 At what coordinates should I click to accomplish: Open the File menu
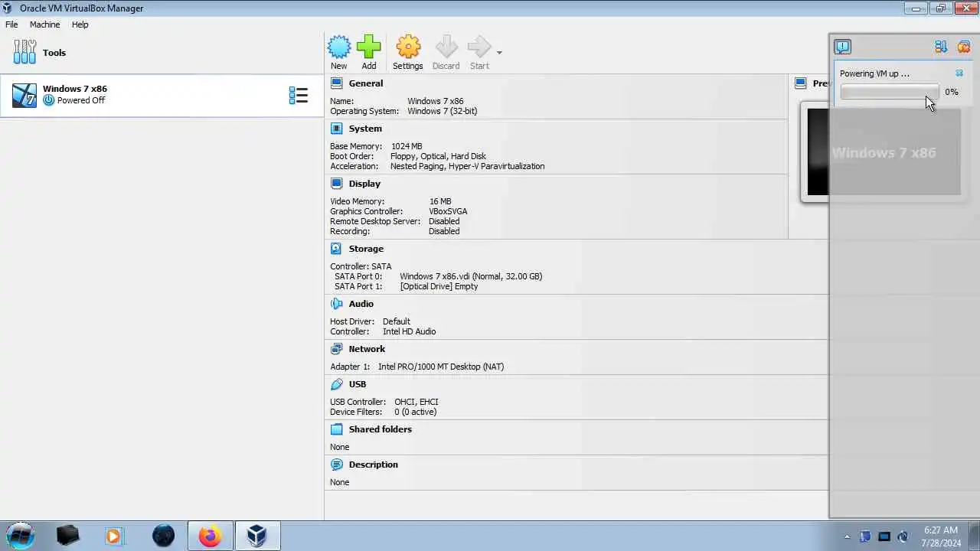(11, 24)
